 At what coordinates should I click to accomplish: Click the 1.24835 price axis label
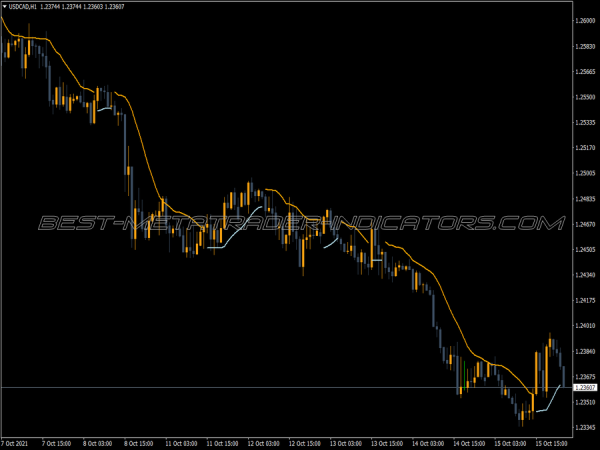pyautogui.click(x=585, y=199)
